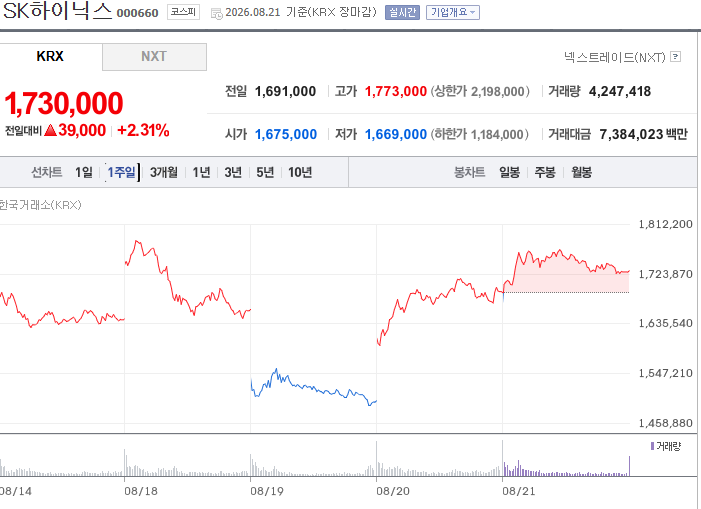Screen dimensions: 701x509
Task: Open the 넥스트레이드(NXT) help question icon
Action: [x=676, y=57]
